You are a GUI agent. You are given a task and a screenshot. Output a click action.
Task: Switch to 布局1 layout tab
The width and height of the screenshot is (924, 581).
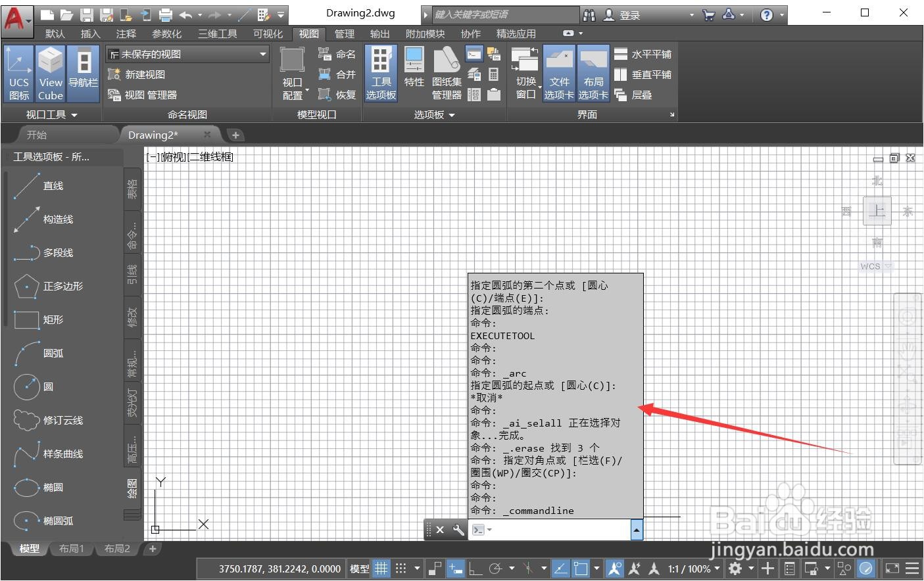point(72,548)
